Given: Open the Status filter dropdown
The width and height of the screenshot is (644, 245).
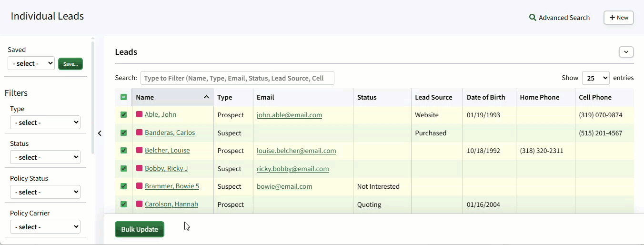Looking at the screenshot, I should 45,157.
